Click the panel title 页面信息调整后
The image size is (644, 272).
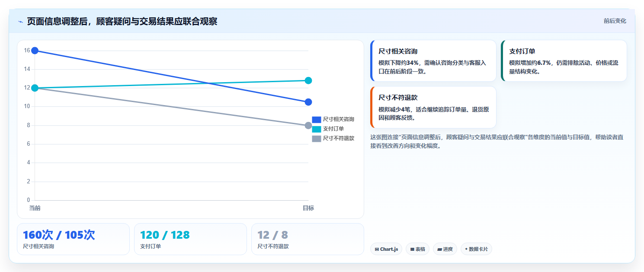pyautogui.click(x=122, y=22)
